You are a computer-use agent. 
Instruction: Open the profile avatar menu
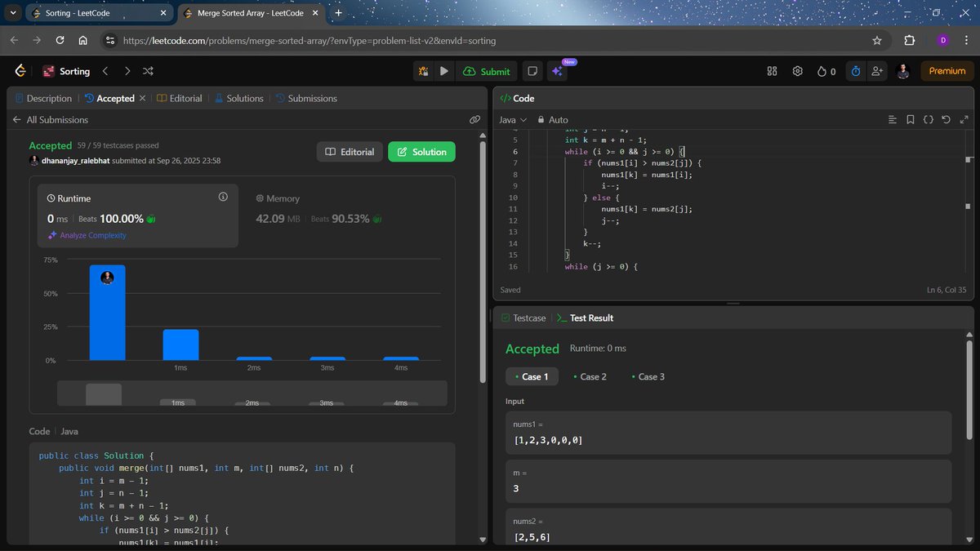(x=902, y=71)
